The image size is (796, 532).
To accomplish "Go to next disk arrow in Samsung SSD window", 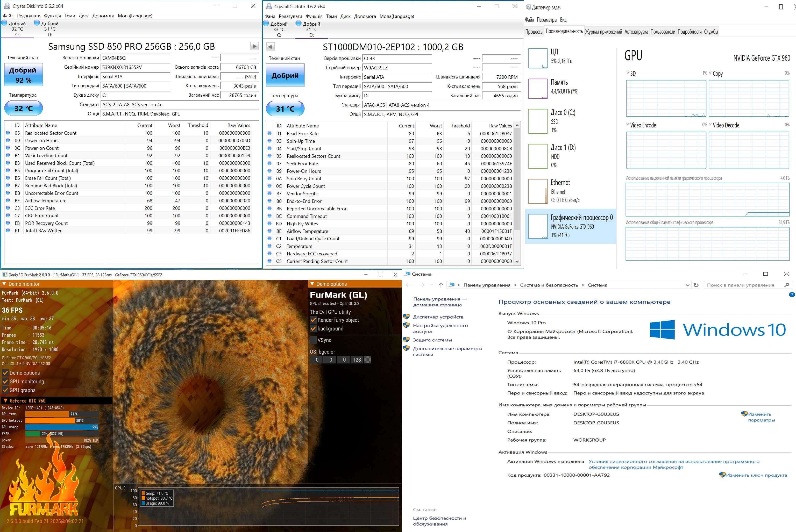I will (x=254, y=46).
